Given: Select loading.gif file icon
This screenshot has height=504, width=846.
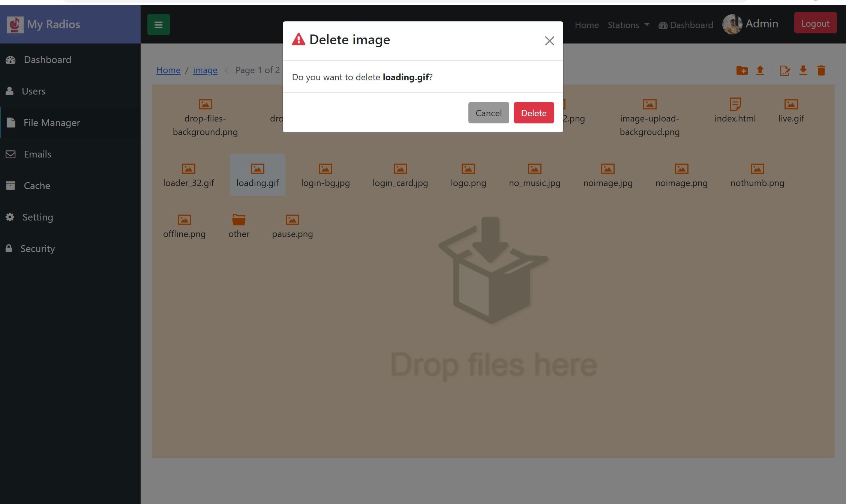Looking at the screenshot, I should click(x=257, y=169).
